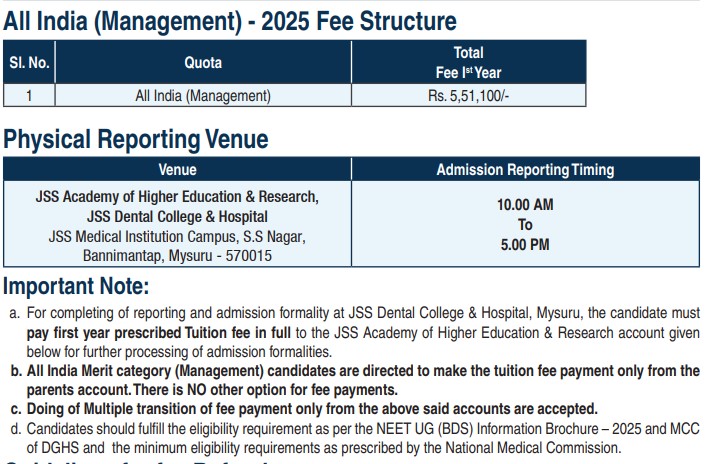Click the All India (Management) quota cell
This screenshot has width=710, height=464.
point(203,96)
